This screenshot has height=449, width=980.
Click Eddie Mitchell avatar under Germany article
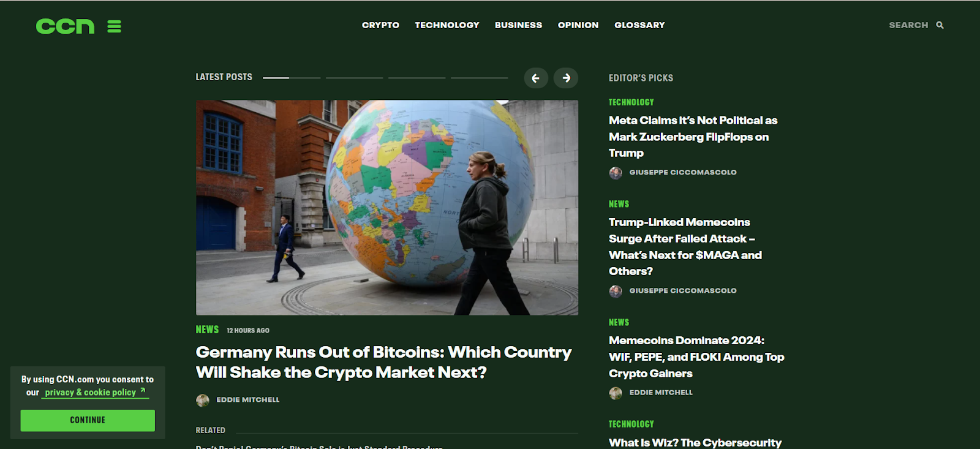tap(203, 401)
